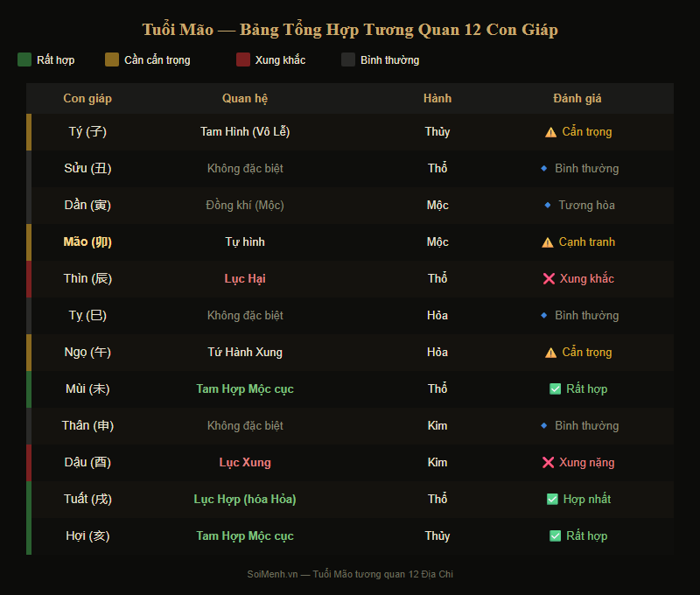Viewport: 700px width, 595px height.
Task: Click the Quan hệ column header
Action: pos(245,99)
